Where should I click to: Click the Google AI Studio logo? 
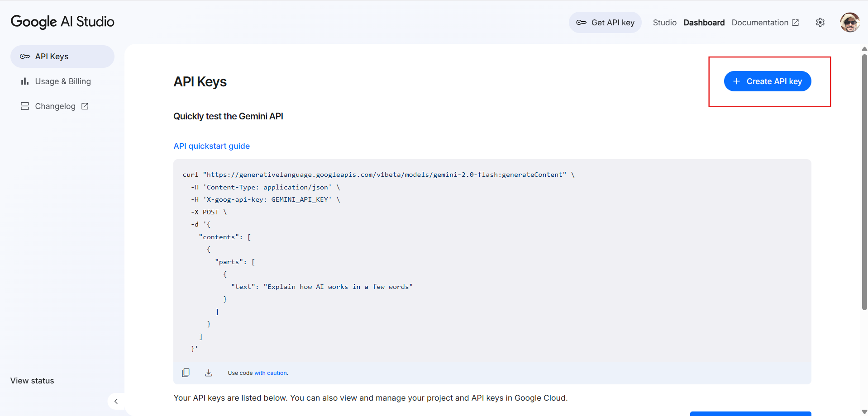tap(62, 22)
